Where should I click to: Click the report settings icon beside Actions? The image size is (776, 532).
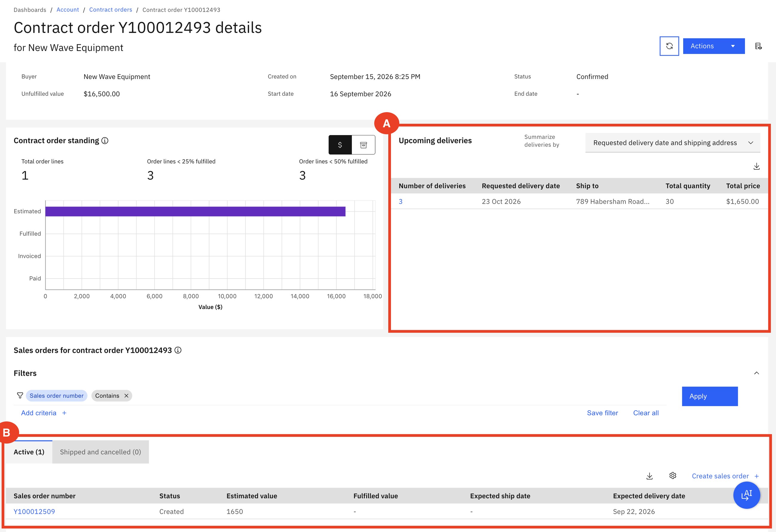[758, 46]
